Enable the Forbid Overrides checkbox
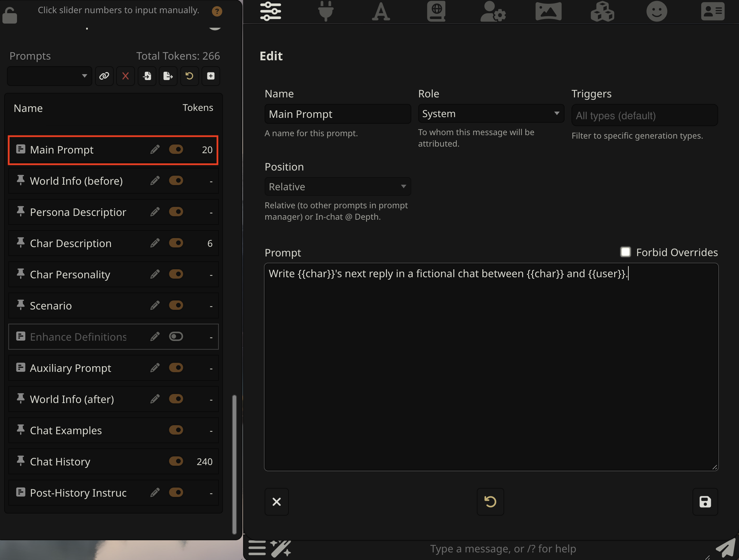The image size is (739, 560). point(625,252)
